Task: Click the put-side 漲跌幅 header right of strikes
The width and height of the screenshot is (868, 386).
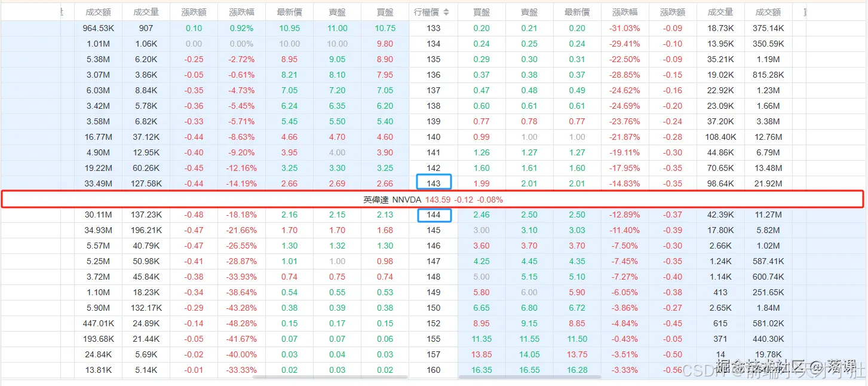Action: click(x=625, y=12)
